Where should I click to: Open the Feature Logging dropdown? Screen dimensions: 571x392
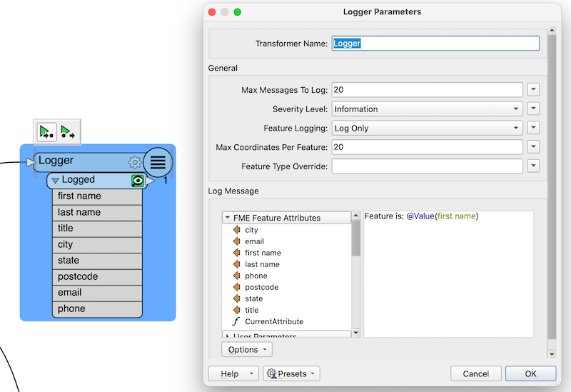[427, 129]
